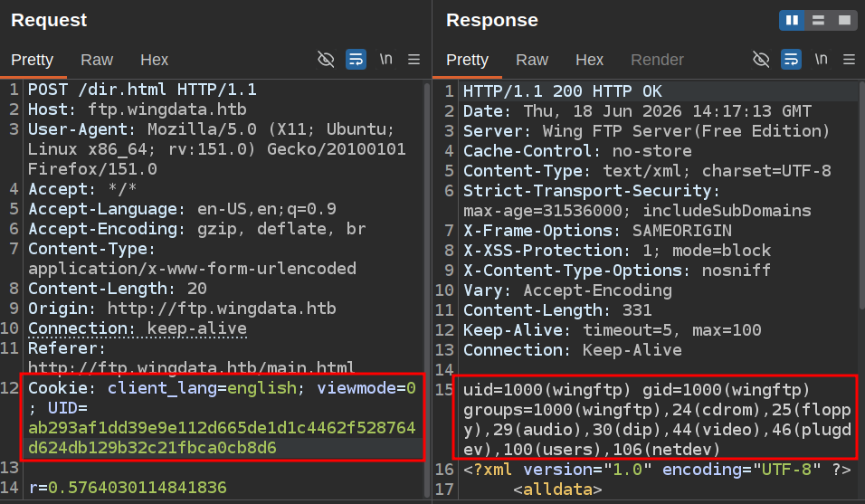Open Response panel hamburger options menu
The width and height of the screenshot is (865, 504).
(x=849, y=59)
